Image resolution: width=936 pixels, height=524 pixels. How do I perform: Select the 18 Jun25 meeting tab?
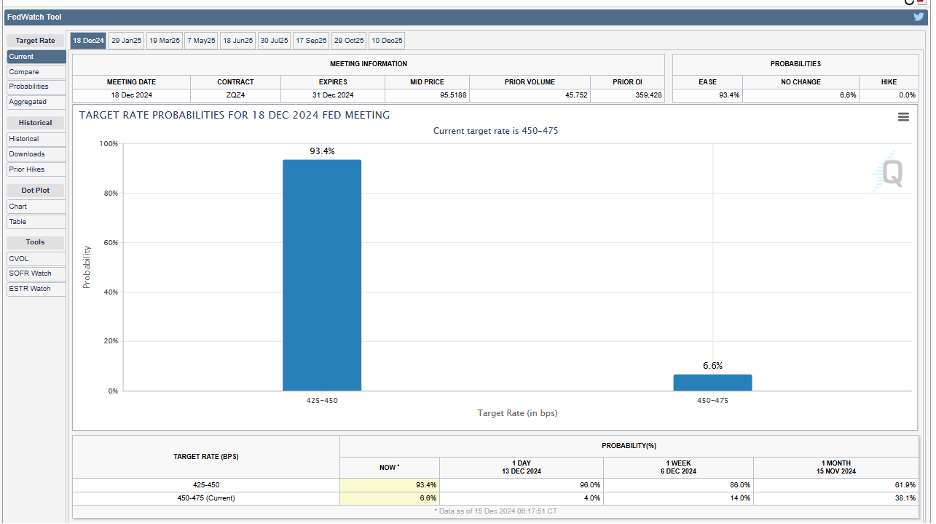238,41
